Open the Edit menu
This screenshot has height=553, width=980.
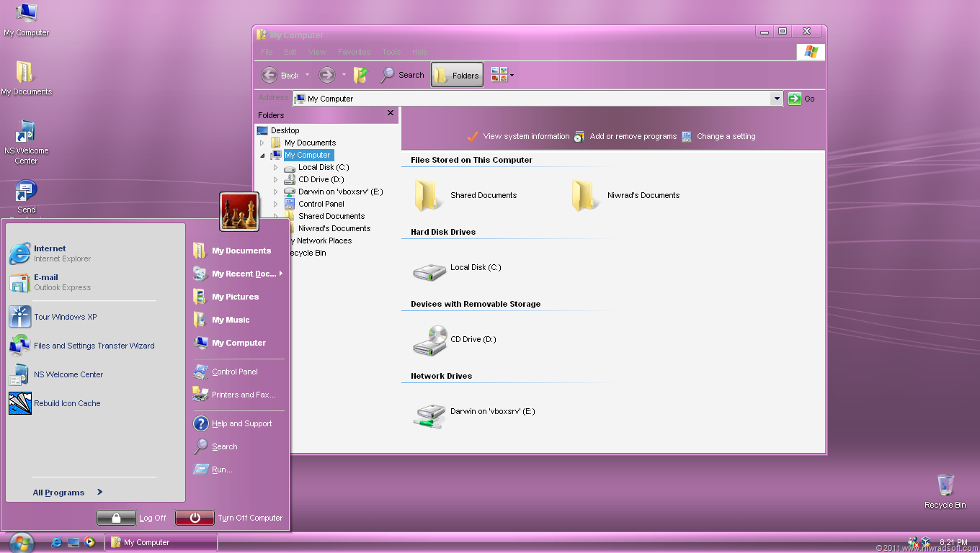point(290,52)
